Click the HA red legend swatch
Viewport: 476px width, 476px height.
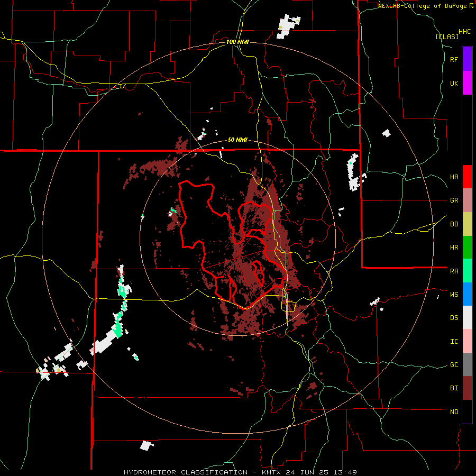(467, 177)
